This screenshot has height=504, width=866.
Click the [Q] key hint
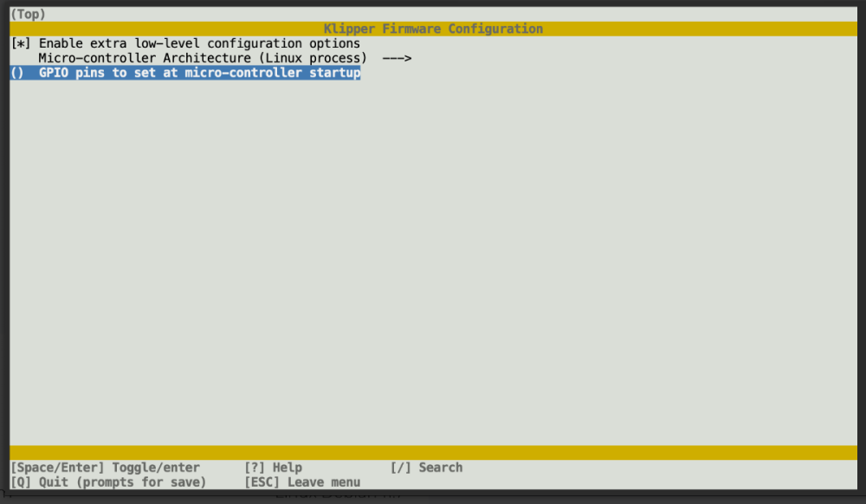tap(21, 482)
